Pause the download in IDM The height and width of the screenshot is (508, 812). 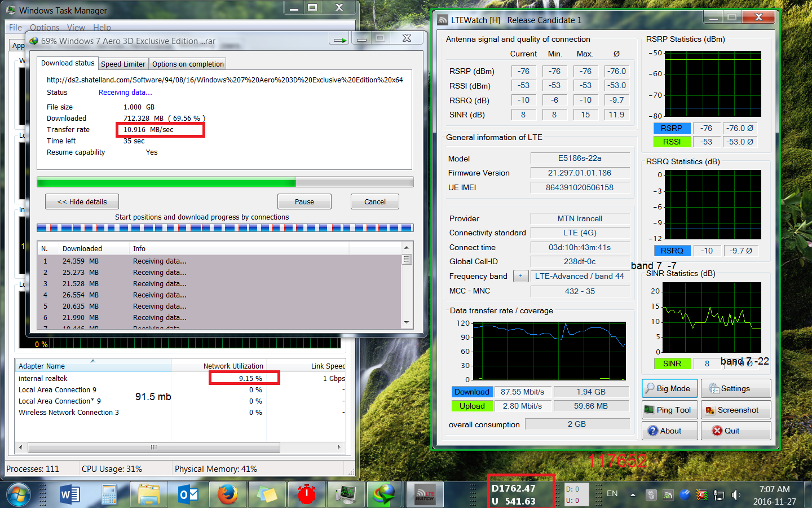(x=304, y=202)
